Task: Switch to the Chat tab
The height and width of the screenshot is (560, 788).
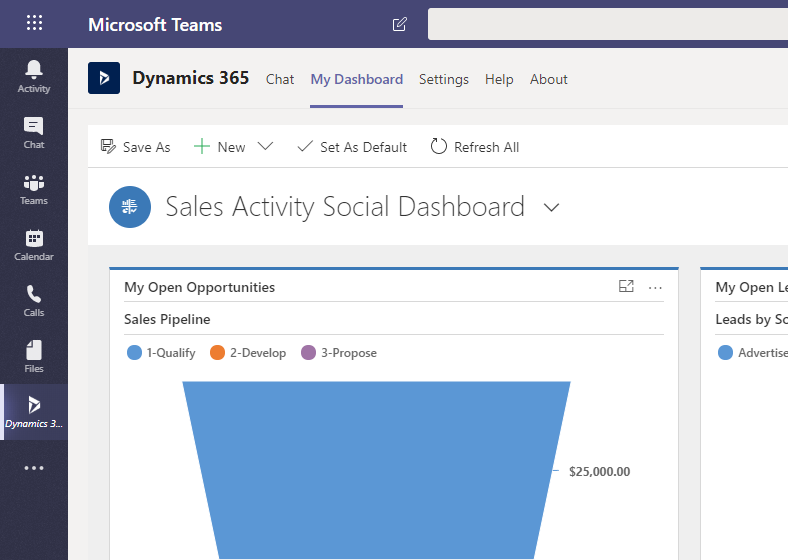Action: coord(280,79)
